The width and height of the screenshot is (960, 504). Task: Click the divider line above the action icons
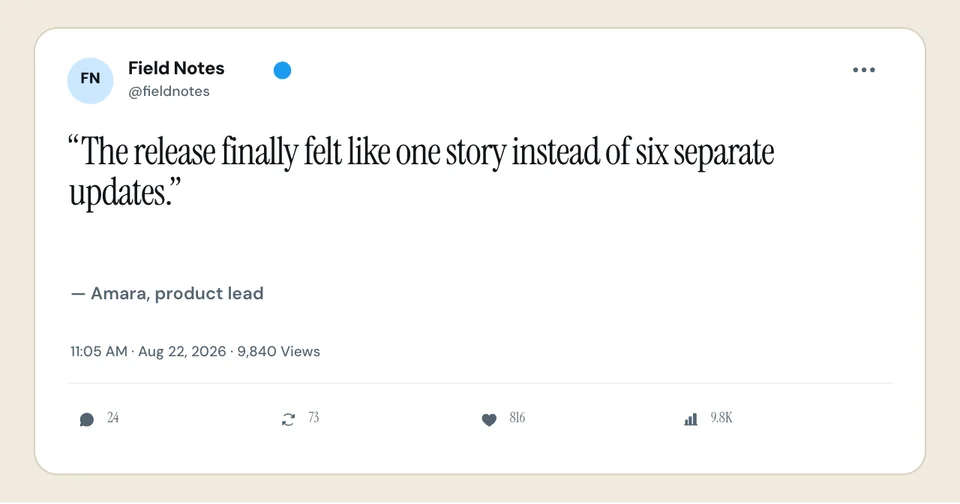point(481,384)
